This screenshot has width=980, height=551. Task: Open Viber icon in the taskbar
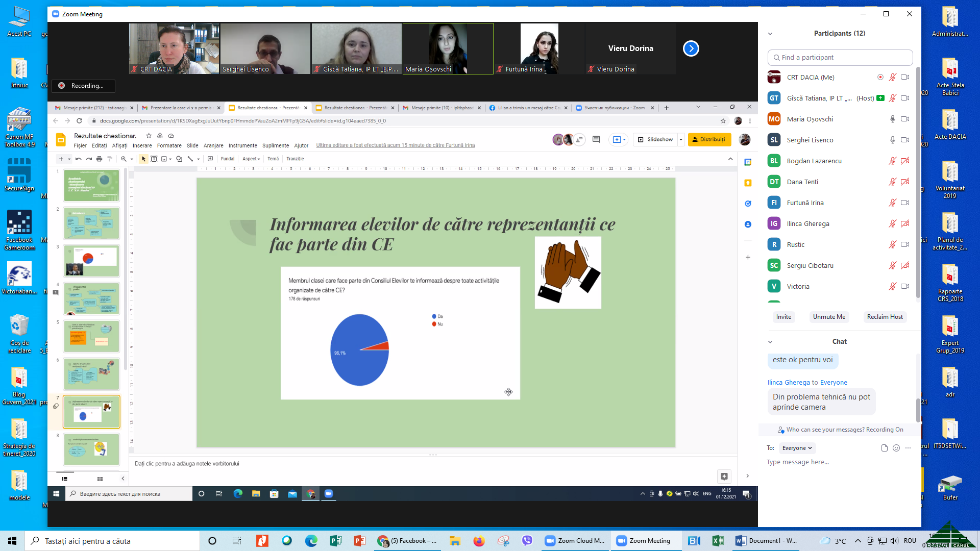click(x=527, y=541)
